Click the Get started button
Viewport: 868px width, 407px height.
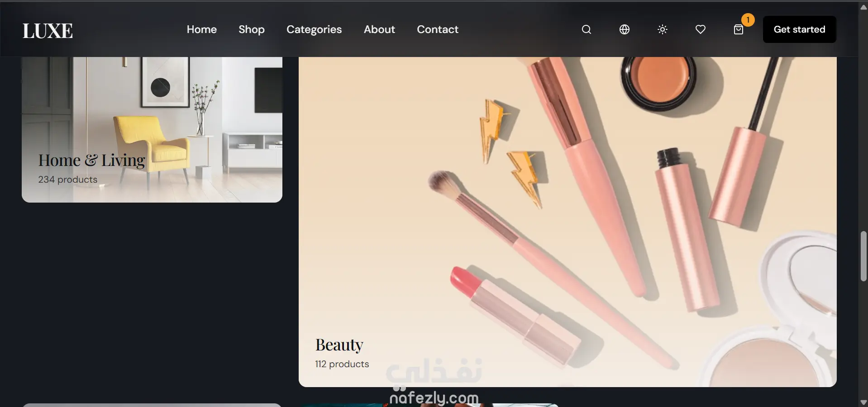(x=799, y=29)
